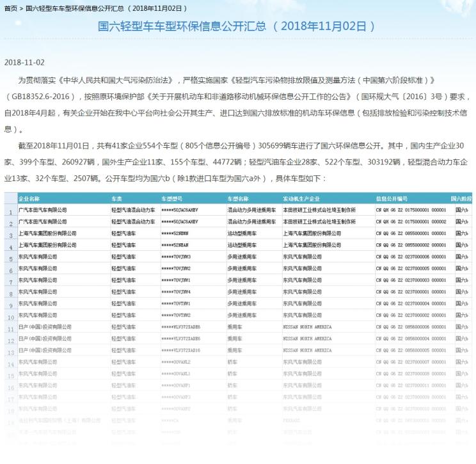Click code CN QQ G6 Z2 0856000004 000001
This screenshot has width=476, height=464.
click(411, 339)
